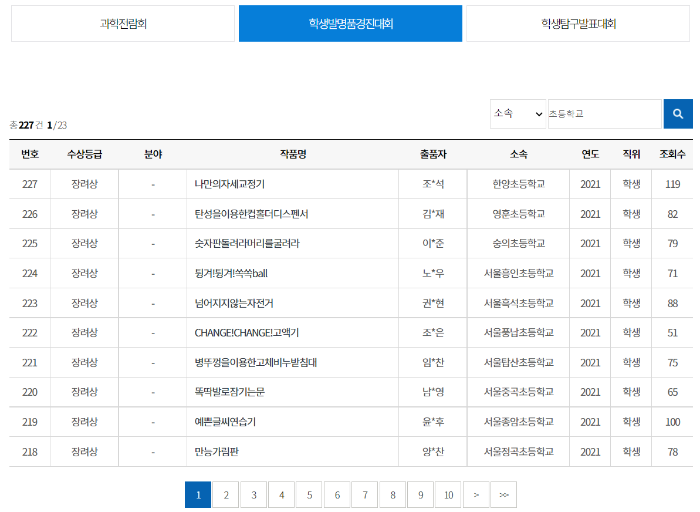Click current page 1 button
Image resolution: width=700 pixels, height=512 pixels.
pos(198,495)
